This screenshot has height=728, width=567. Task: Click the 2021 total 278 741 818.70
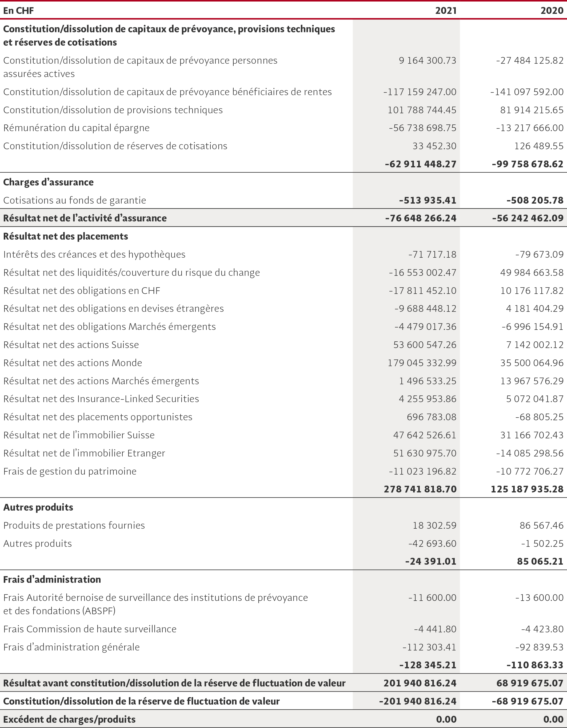coord(420,489)
